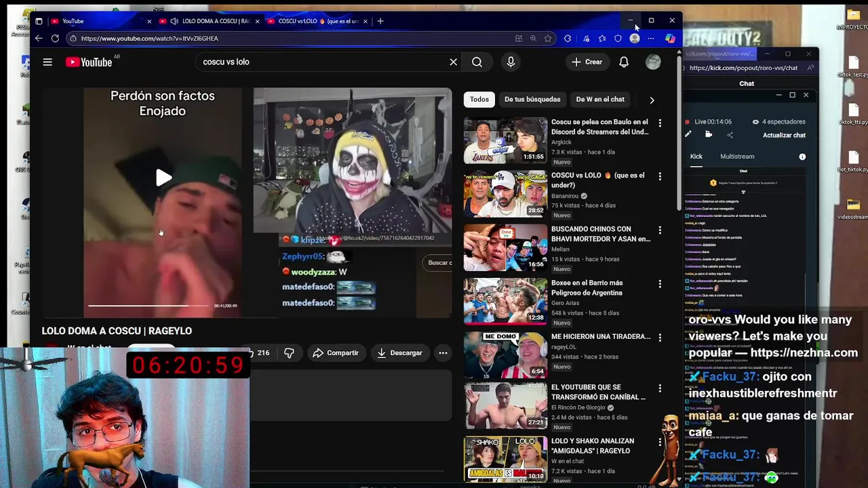Open the tab actions menu icon
This screenshot has width=868, height=488.
click(39, 21)
